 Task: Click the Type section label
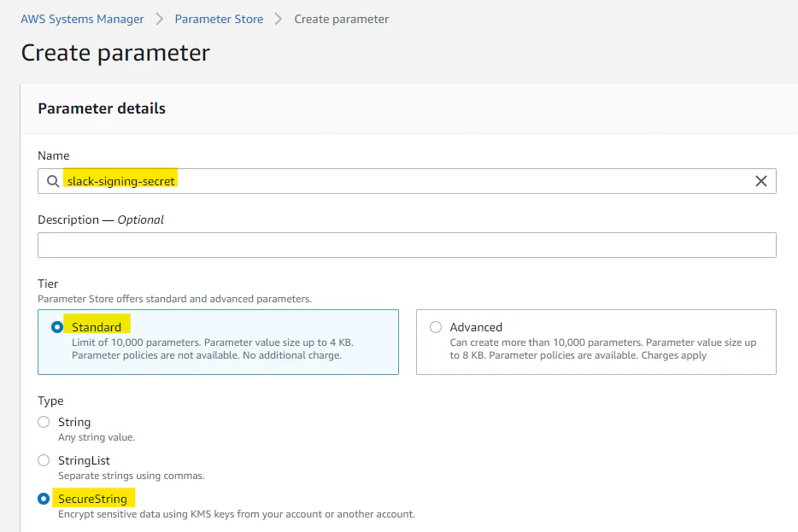(x=50, y=400)
